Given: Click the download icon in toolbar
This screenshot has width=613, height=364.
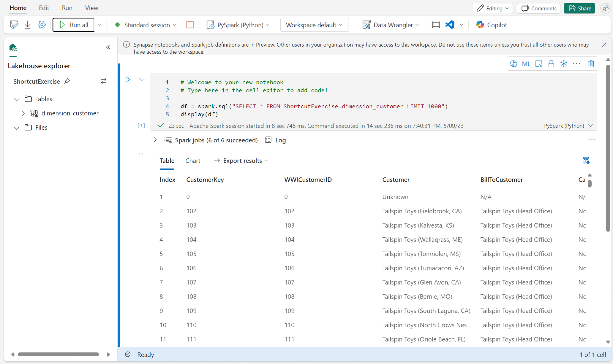Looking at the screenshot, I should tap(28, 25).
